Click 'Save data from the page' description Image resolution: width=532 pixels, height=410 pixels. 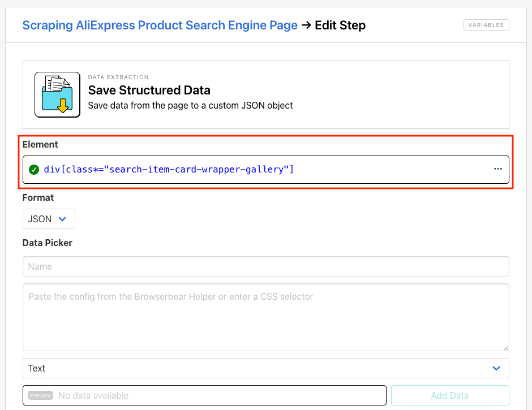[x=190, y=105]
